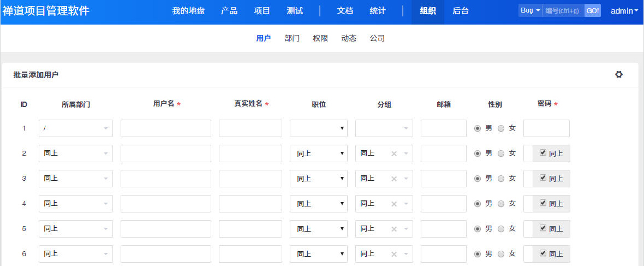
Task: Switch to the 部门 tab
Action: [292, 38]
